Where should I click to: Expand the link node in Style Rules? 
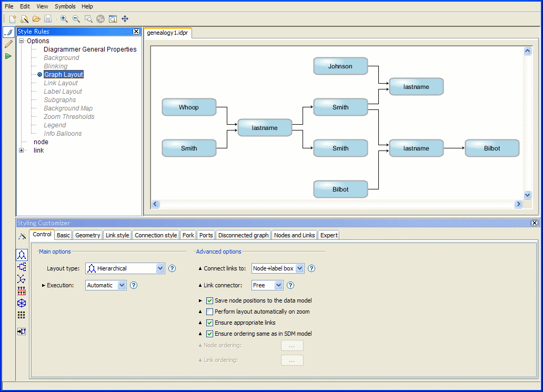click(22, 150)
